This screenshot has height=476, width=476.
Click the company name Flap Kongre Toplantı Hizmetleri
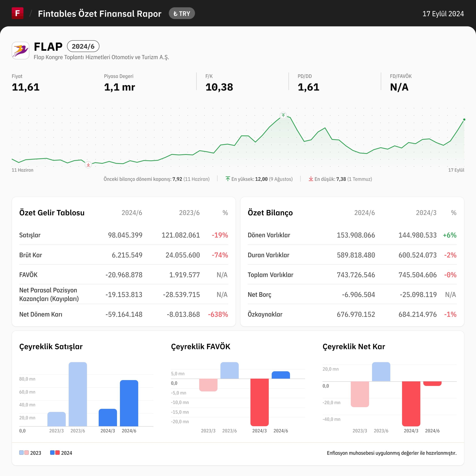point(101,57)
